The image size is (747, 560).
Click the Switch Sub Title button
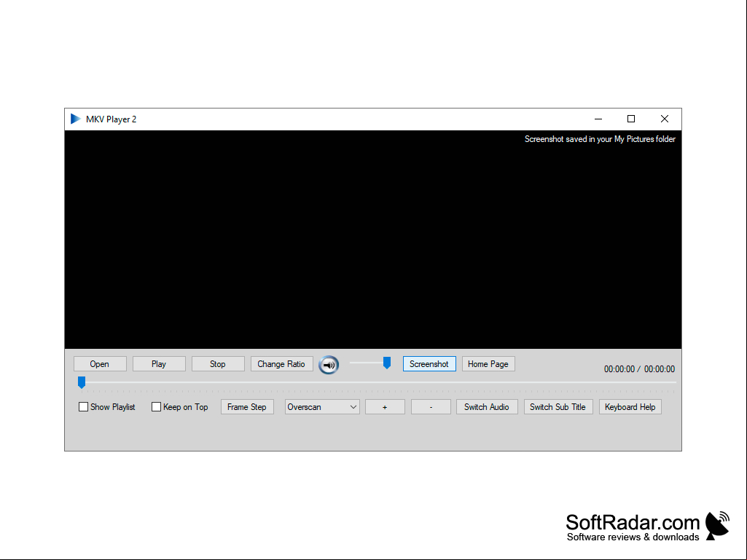click(x=558, y=406)
